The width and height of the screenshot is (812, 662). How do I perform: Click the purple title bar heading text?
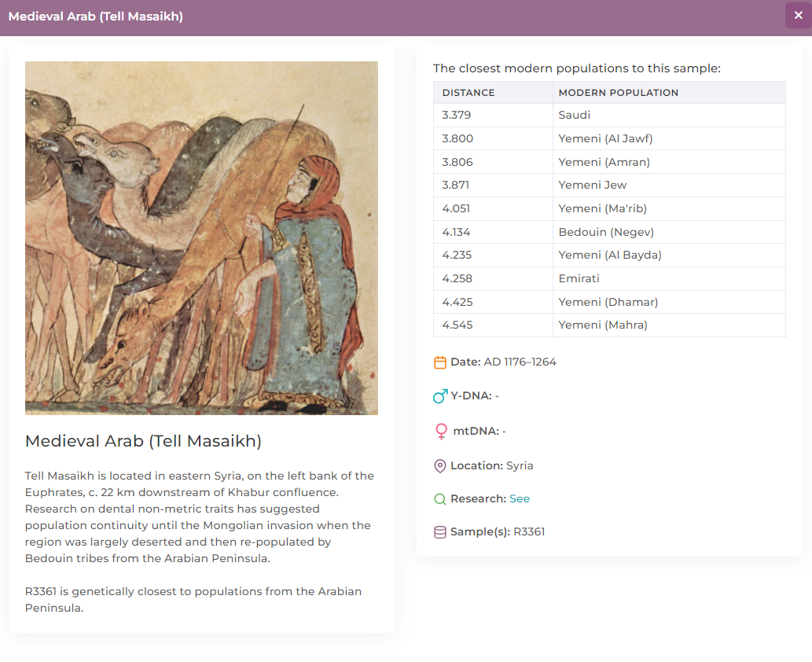click(95, 16)
